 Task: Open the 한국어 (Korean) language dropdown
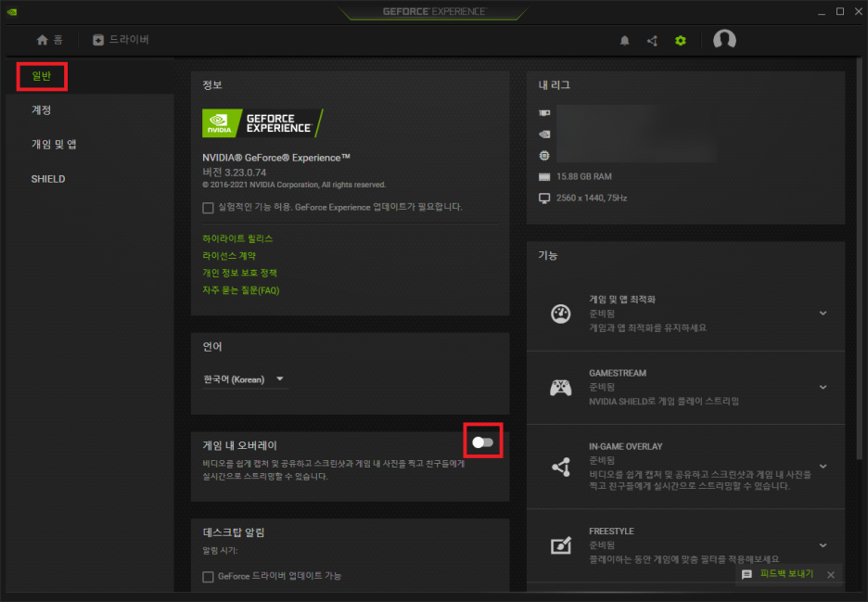pyautogui.click(x=245, y=379)
